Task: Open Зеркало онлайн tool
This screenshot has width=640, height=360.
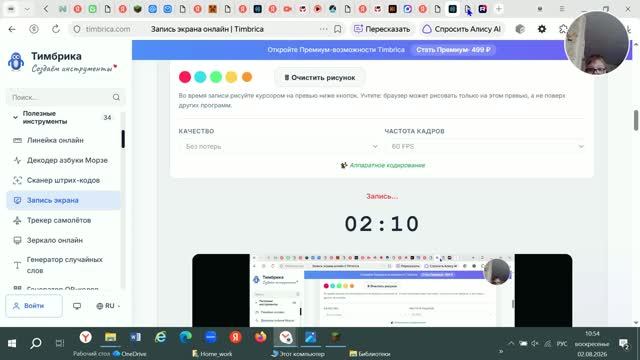Action: (x=64, y=240)
